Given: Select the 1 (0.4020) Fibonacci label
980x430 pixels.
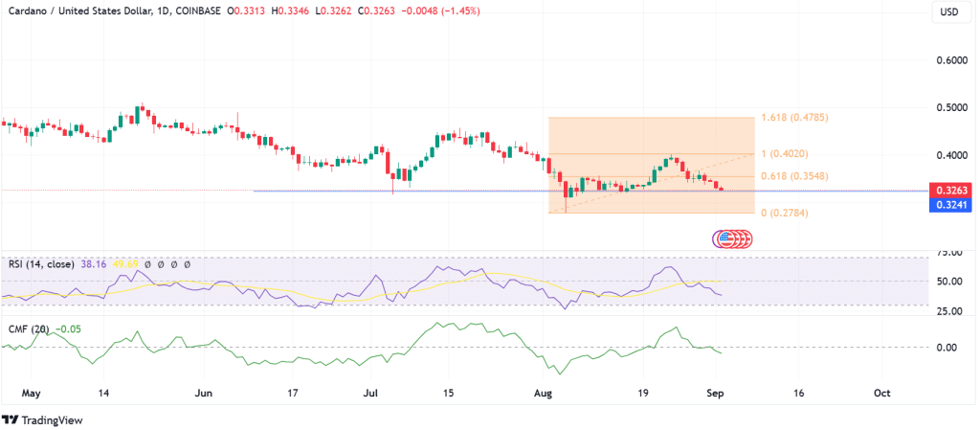Looking at the screenshot, I should (785, 154).
